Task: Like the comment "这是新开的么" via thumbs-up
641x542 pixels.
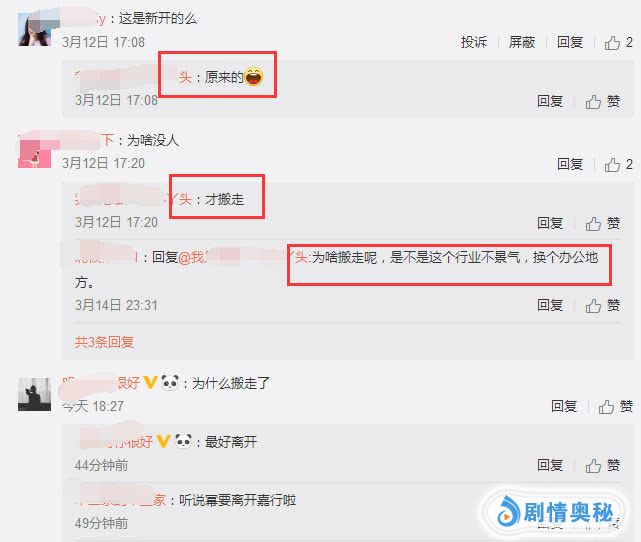Action: pos(612,42)
